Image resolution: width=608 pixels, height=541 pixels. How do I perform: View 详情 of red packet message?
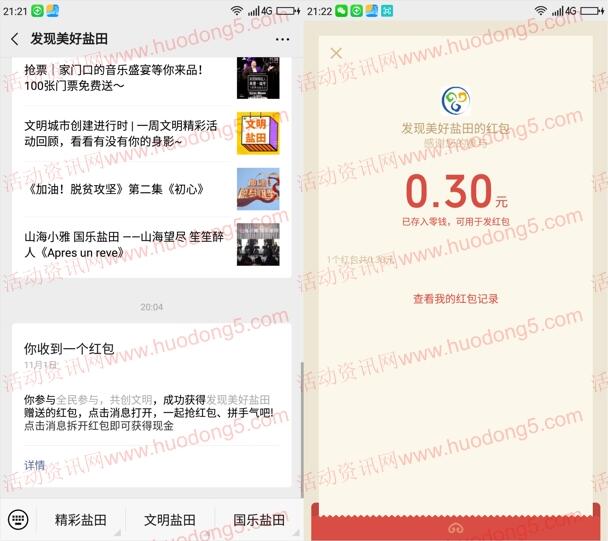click(35, 465)
